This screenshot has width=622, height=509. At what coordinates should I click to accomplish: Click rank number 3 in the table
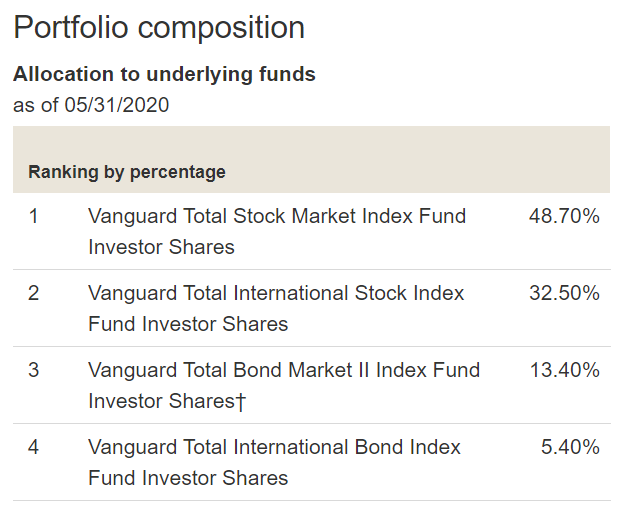(x=33, y=370)
